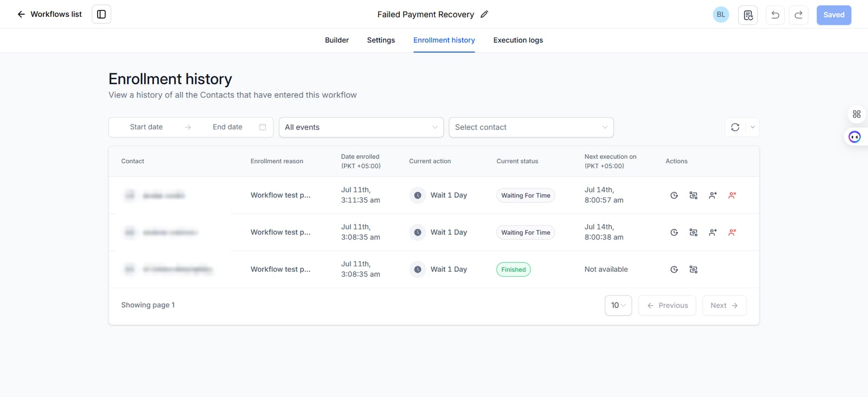The image size is (868, 397).
Task: Click the Jul 14th, 8:00:38 am value
Action: point(604,232)
